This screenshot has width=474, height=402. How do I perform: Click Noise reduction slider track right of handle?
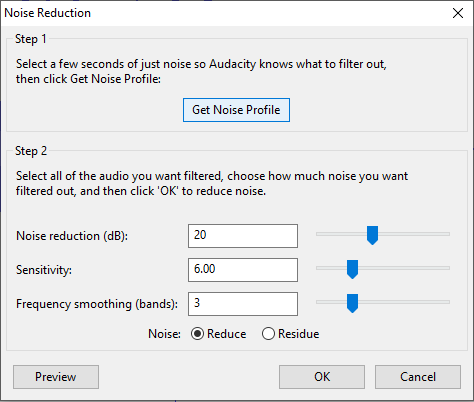point(414,234)
